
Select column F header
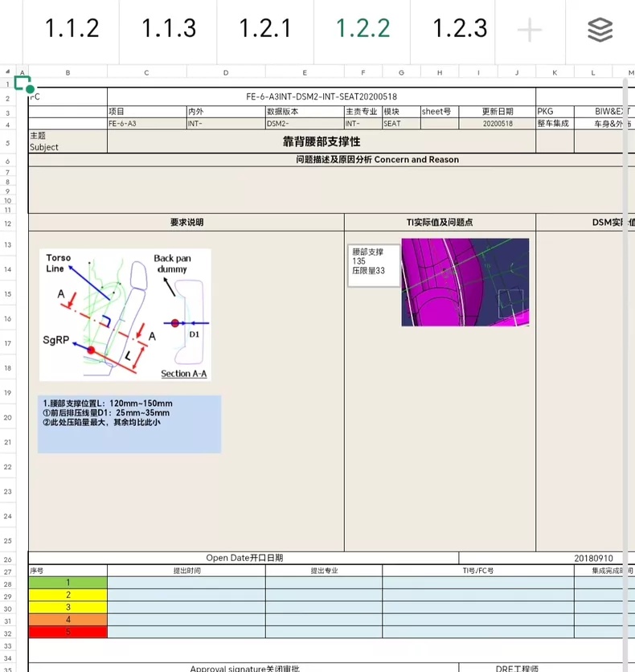click(363, 72)
